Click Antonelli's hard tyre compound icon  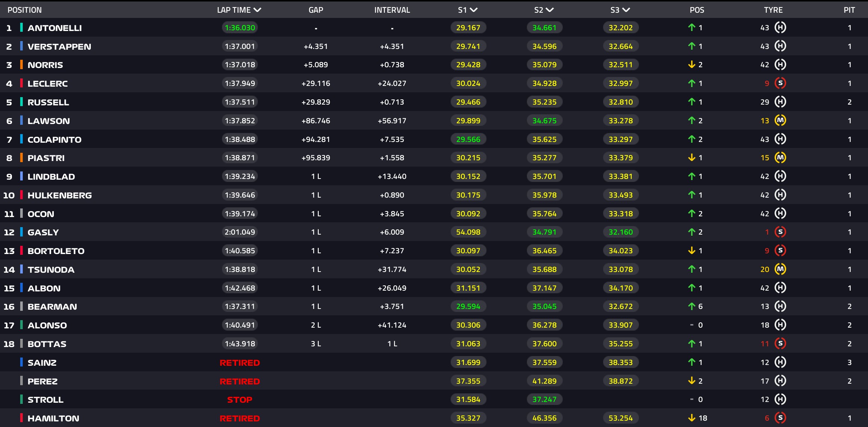click(780, 27)
